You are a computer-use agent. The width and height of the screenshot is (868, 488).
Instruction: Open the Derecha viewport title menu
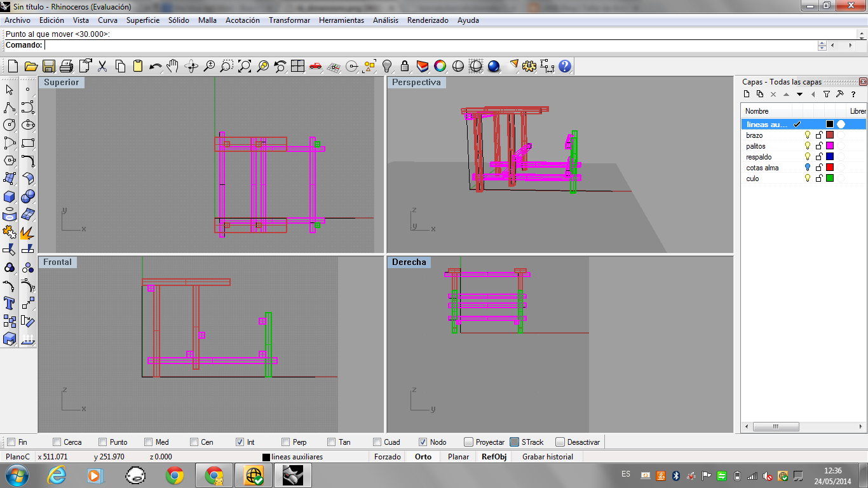click(x=409, y=262)
